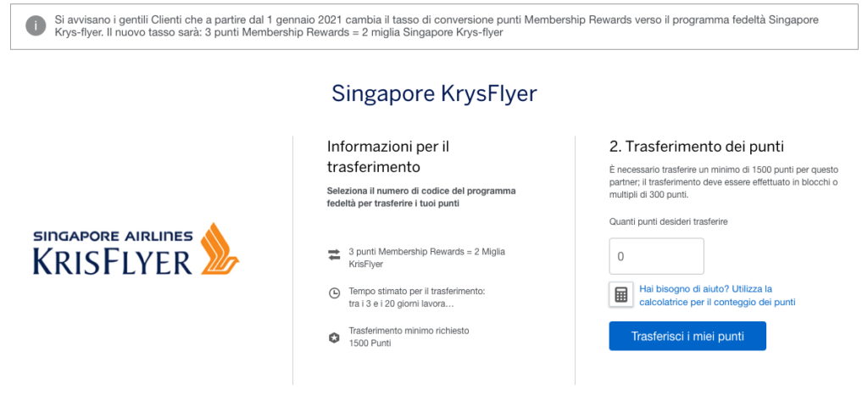Open the Hai bisogno di aiuto calculator link

coord(717,295)
